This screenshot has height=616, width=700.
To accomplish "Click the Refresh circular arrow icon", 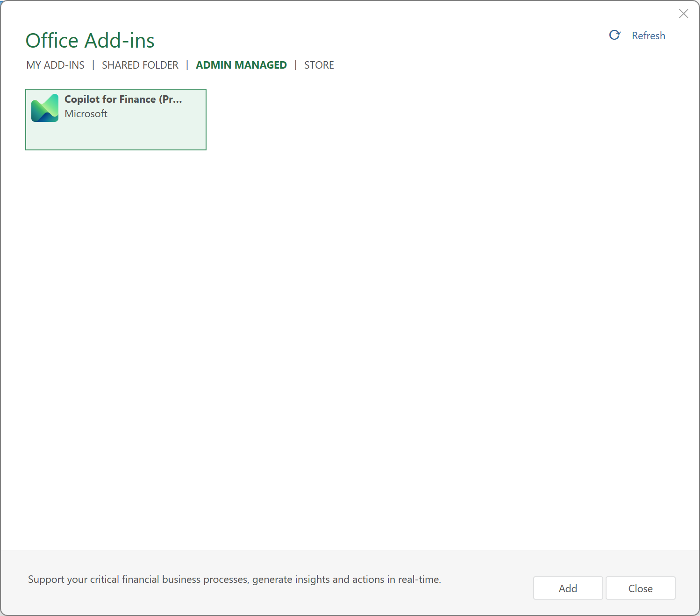I will point(614,35).
